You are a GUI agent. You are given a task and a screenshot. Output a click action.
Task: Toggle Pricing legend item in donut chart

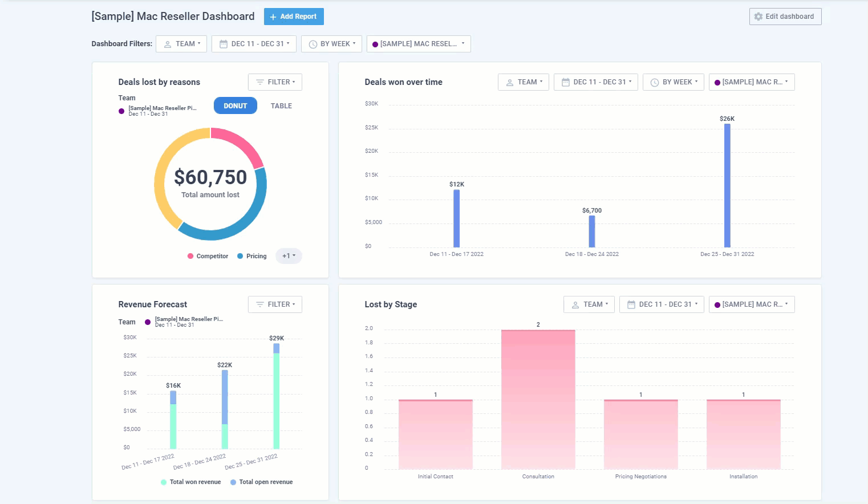[252, 257]
